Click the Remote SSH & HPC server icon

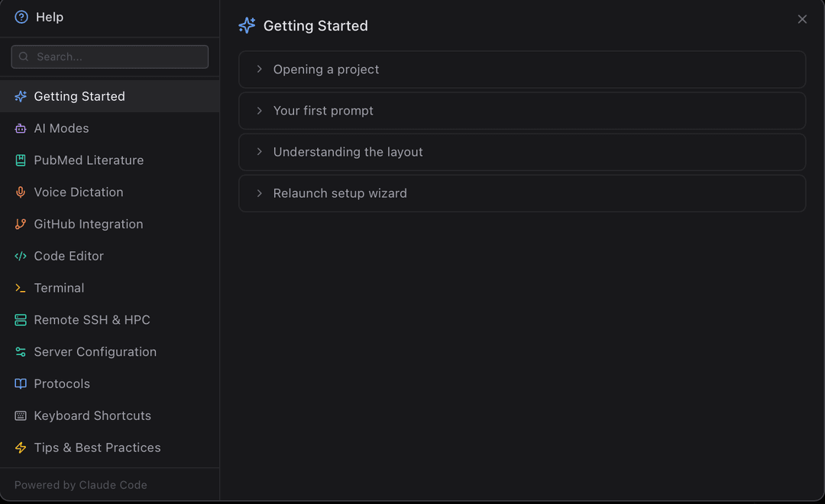21,320
